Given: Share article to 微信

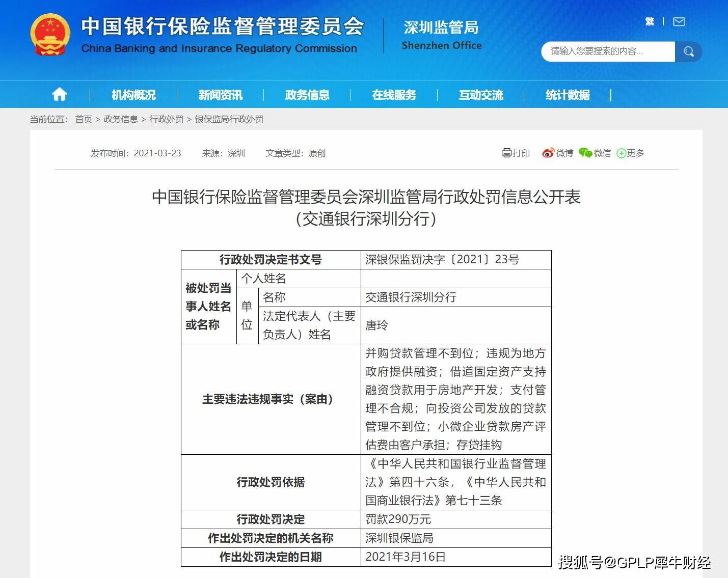Looking at the screenshot, I should [x=595, y=153].
